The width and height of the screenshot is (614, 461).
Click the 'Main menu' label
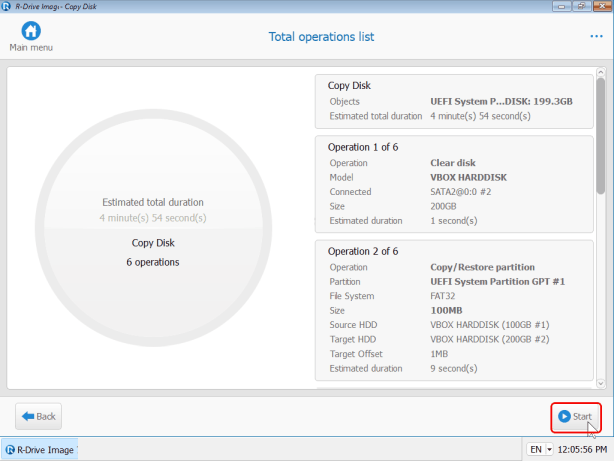click(31, 47)
